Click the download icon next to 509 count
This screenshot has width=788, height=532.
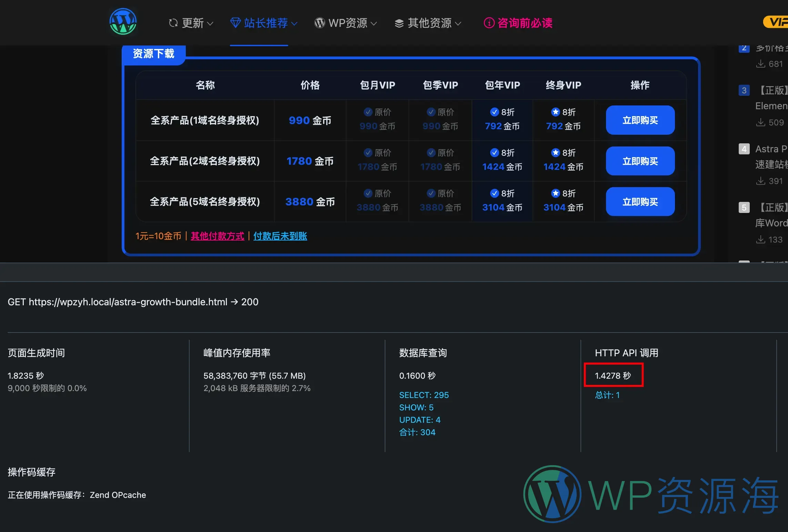point(760,122)
